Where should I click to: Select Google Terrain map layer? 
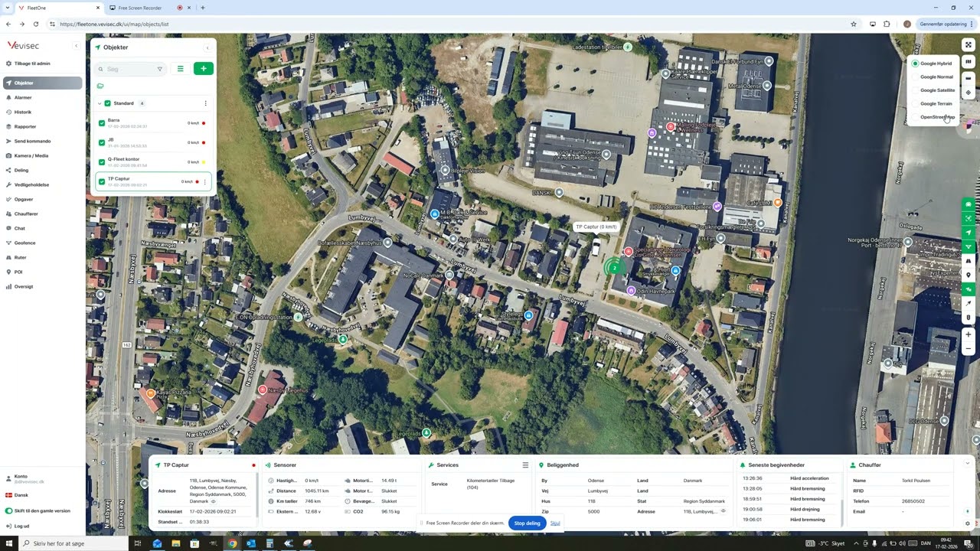click(933, 103)
